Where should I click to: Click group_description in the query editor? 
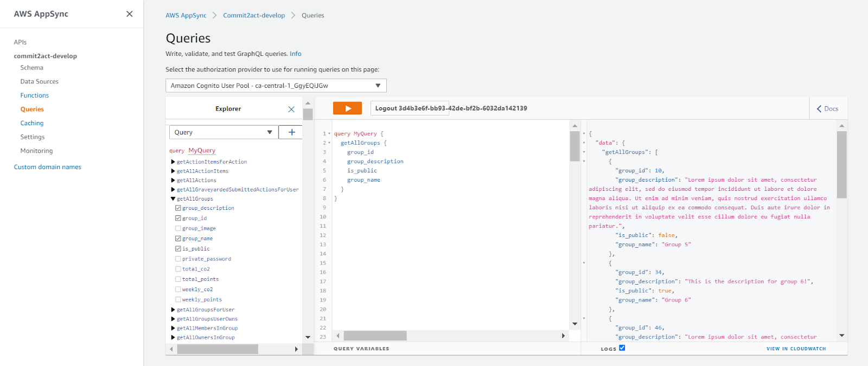tap(375, 162)
